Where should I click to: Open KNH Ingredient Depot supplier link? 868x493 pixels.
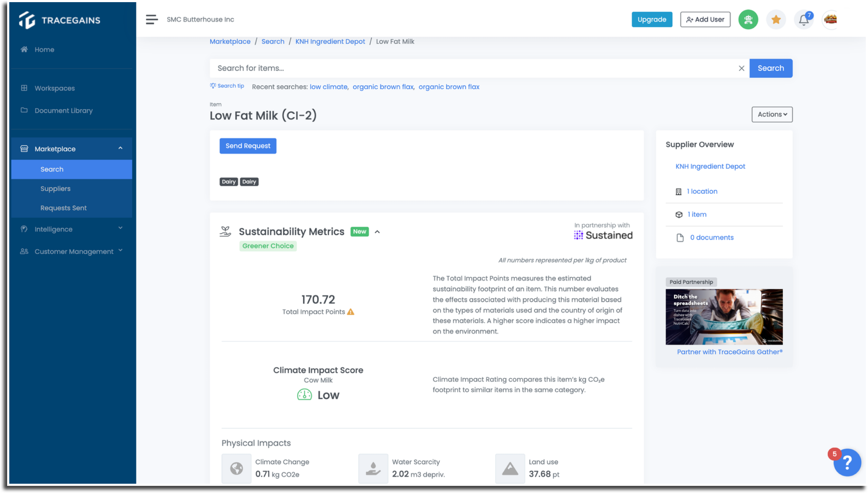(x=710, y=166)
